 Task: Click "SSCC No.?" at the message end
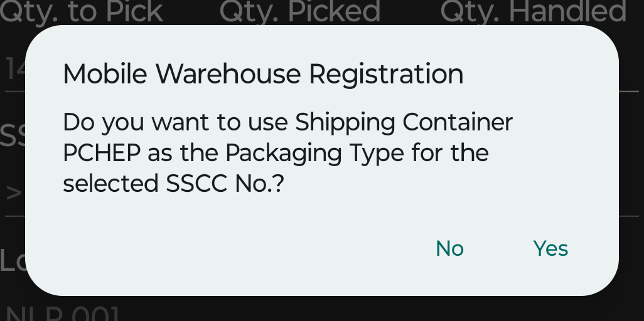222,184
